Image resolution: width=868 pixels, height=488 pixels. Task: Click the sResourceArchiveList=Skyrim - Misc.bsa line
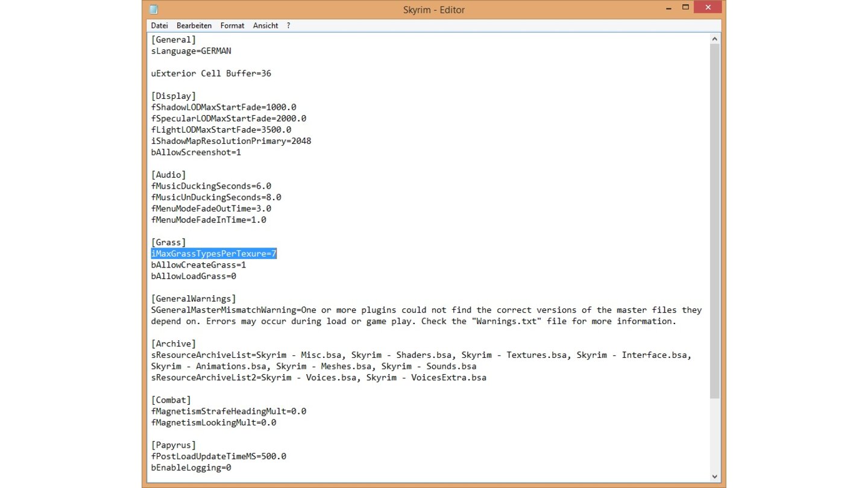(421, 361)
